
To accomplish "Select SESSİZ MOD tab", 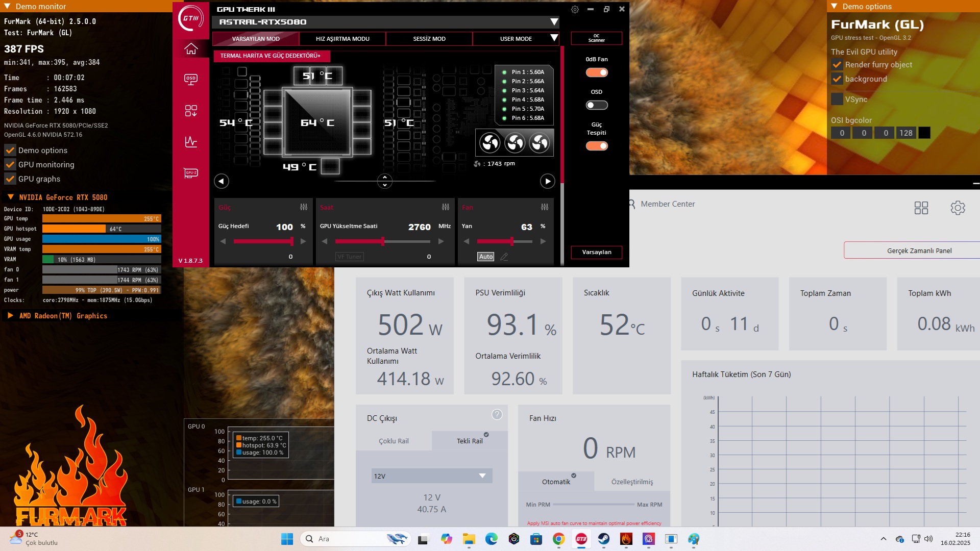I will (x=429, y=39).
